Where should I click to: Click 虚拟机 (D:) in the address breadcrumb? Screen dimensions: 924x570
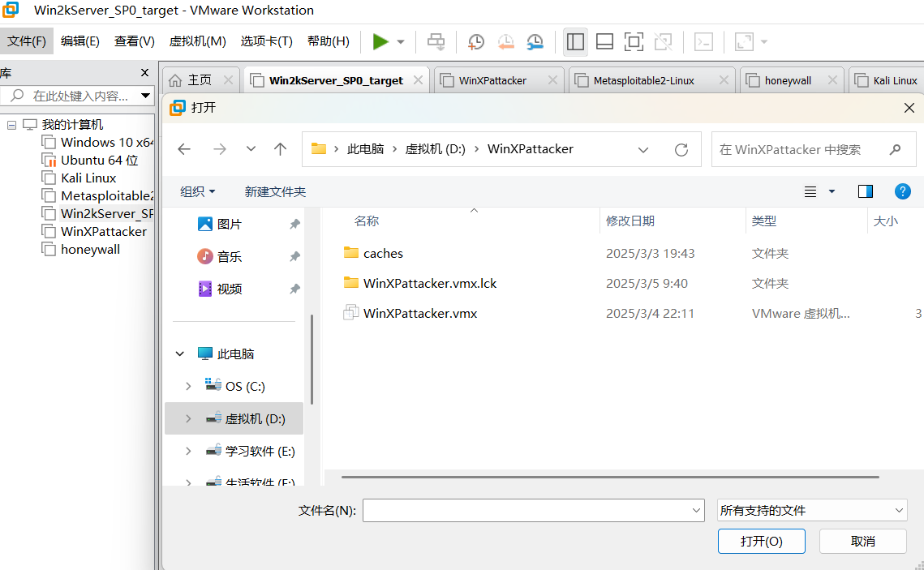[x=436, y=149]
